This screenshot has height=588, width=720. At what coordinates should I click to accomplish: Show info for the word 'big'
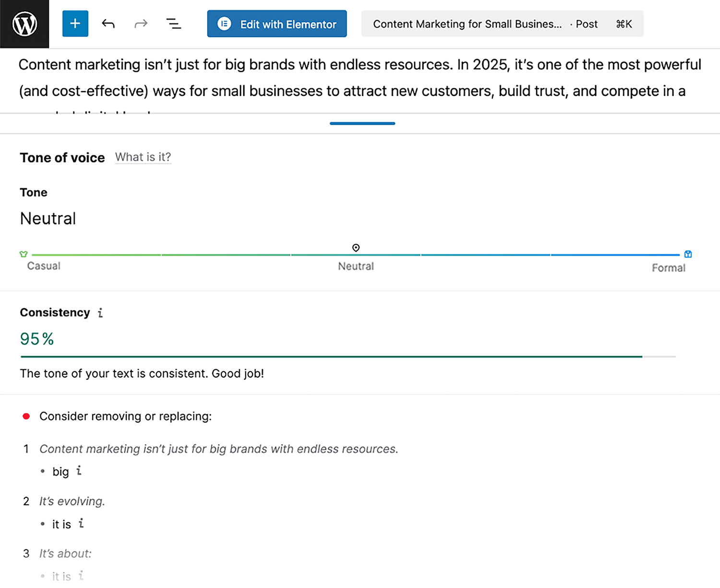click(x=79, y=471)
